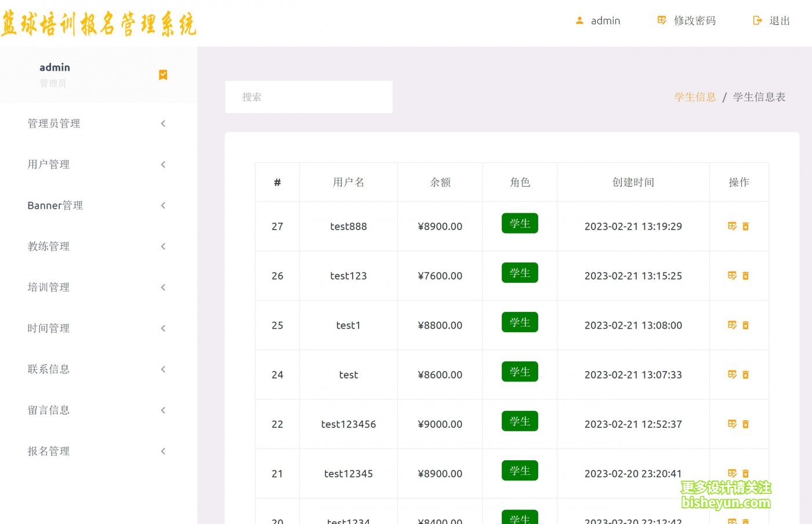Viewport: 812px width, 524px height.
Task: Click username cell test123456
Action: point(349,424)
